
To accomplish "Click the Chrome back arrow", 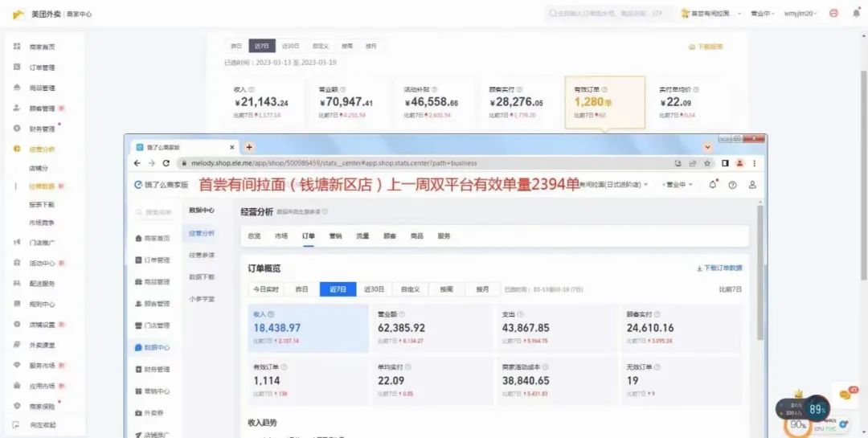I will (137, 163).
